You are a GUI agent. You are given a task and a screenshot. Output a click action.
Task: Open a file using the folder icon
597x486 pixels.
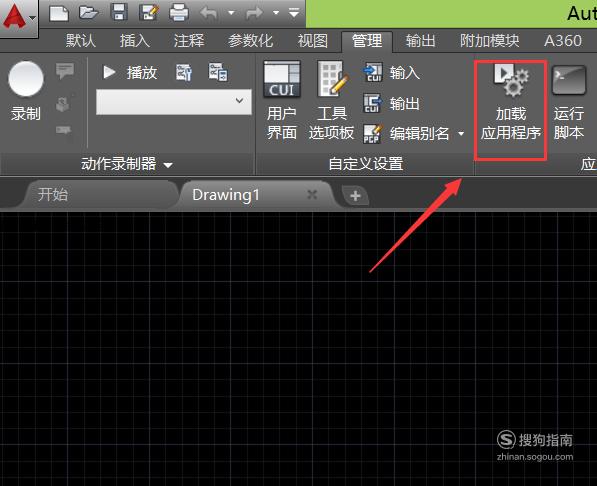(88, 13)
